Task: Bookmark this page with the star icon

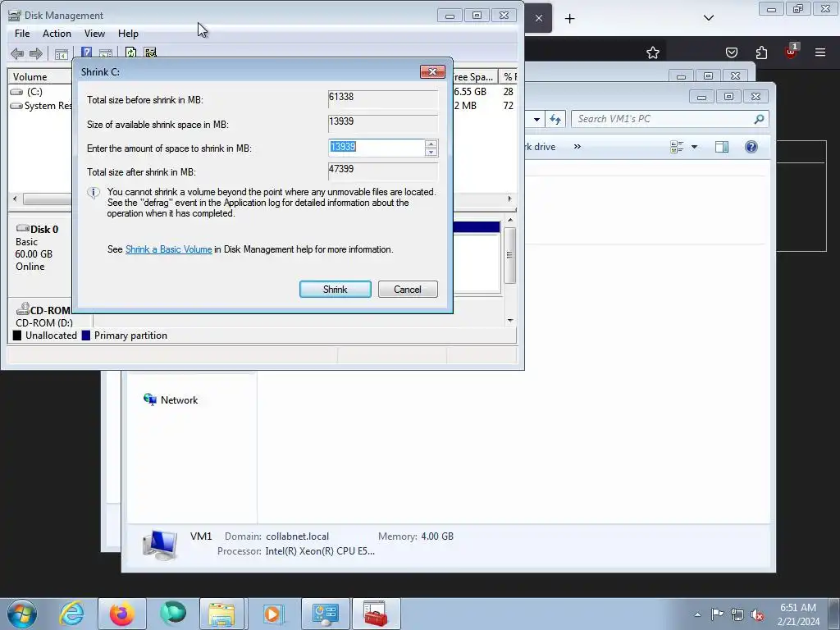Action: [652, 52]
